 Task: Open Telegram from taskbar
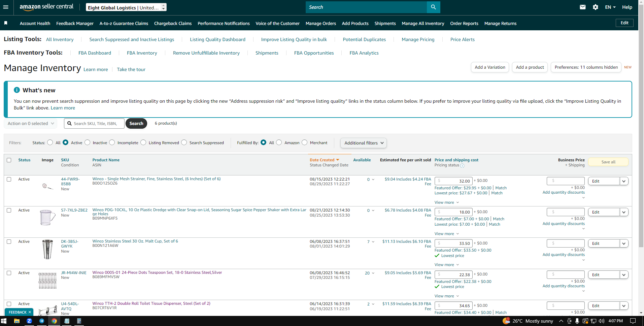pyautogui.click(x=42, y=321)
